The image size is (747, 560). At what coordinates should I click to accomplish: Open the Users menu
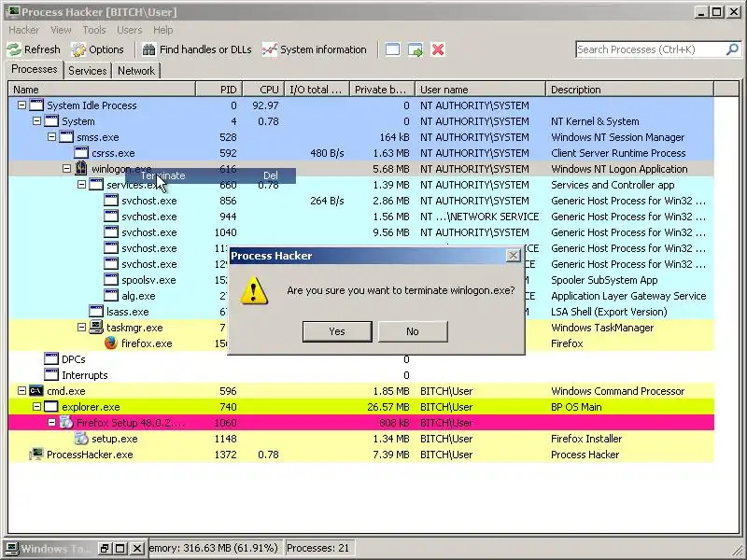click(x=130, y=30)
